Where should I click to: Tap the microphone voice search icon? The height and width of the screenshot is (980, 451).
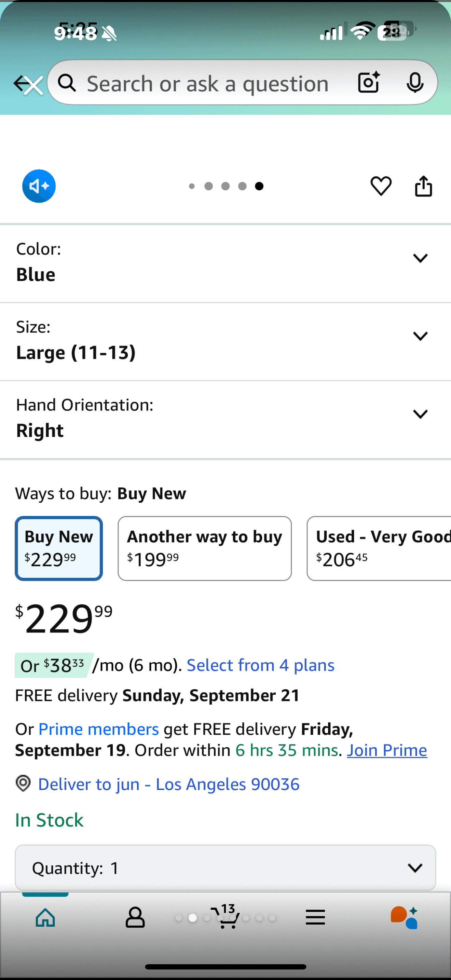414,82
